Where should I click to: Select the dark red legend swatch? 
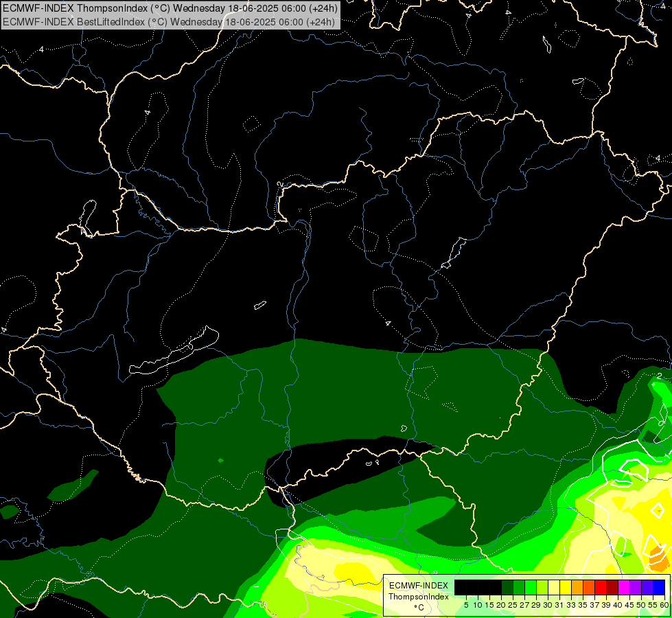pos(612,587)
